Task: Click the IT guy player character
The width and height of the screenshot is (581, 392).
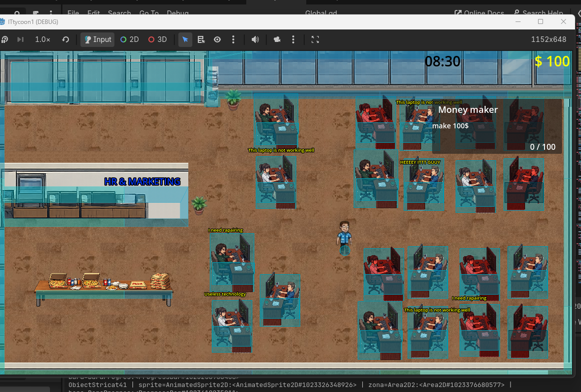Action: point(345,238)
